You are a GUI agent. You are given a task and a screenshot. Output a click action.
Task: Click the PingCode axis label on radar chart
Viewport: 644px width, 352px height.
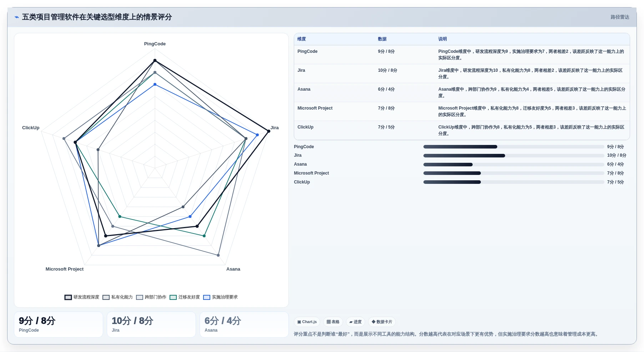(x=155, y=44)
